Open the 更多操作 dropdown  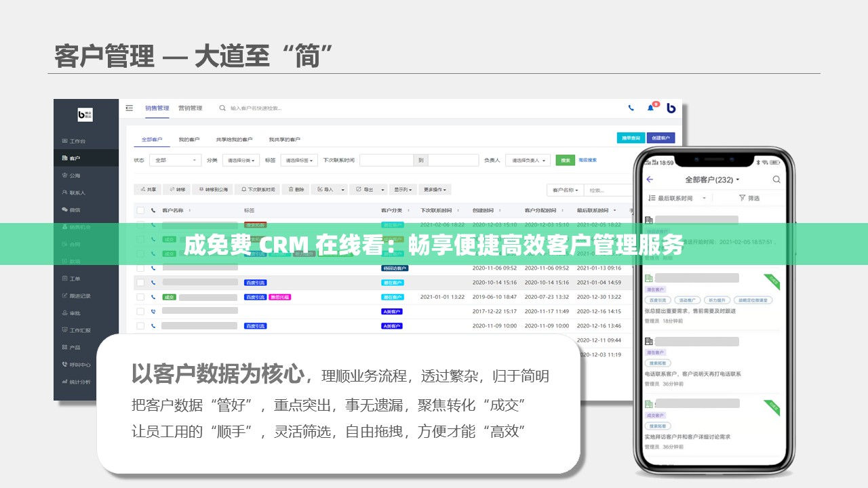pyautogui.click(x=434, y=190)
